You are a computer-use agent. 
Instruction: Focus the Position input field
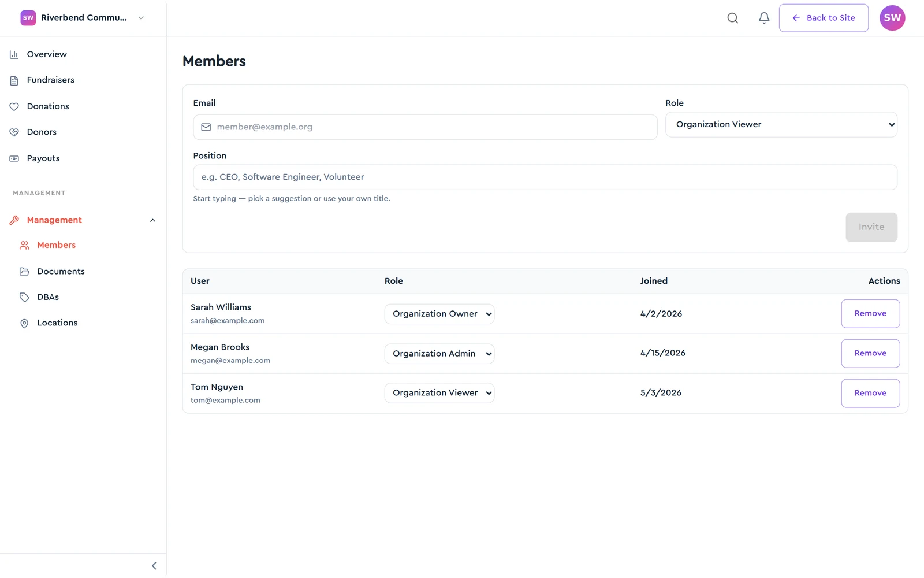545,177
